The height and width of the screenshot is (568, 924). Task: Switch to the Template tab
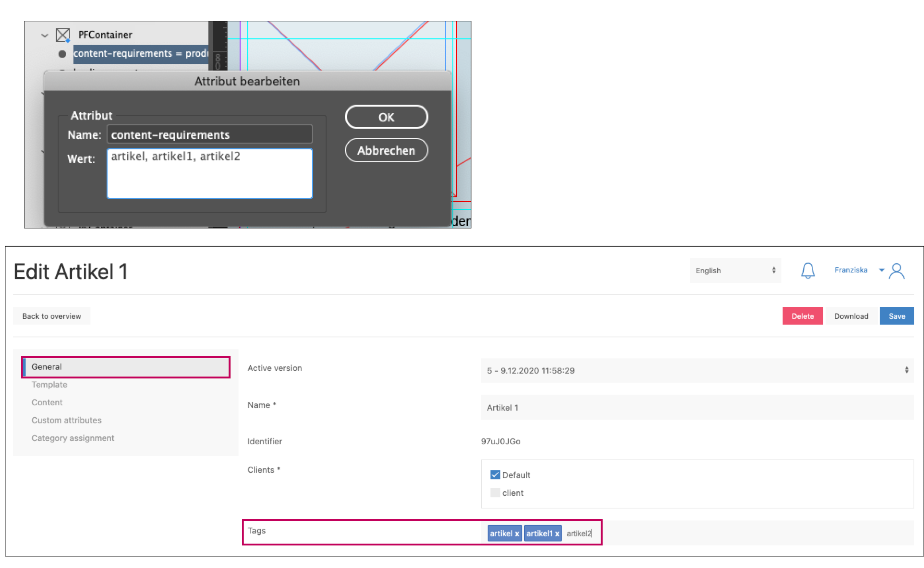click(49, 384)
